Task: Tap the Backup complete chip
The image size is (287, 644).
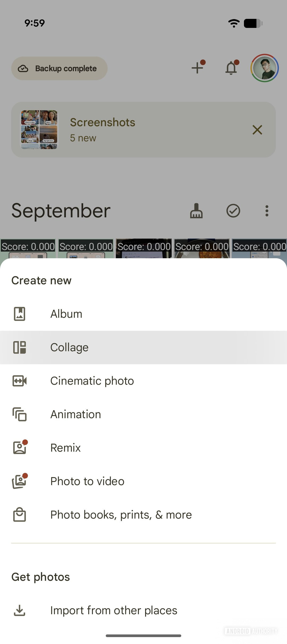Action: coord(59,68)
